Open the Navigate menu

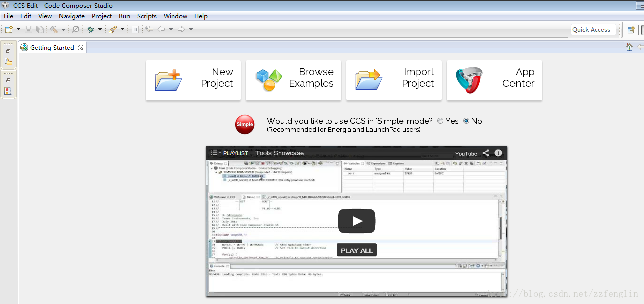click(x=72, y=16)
